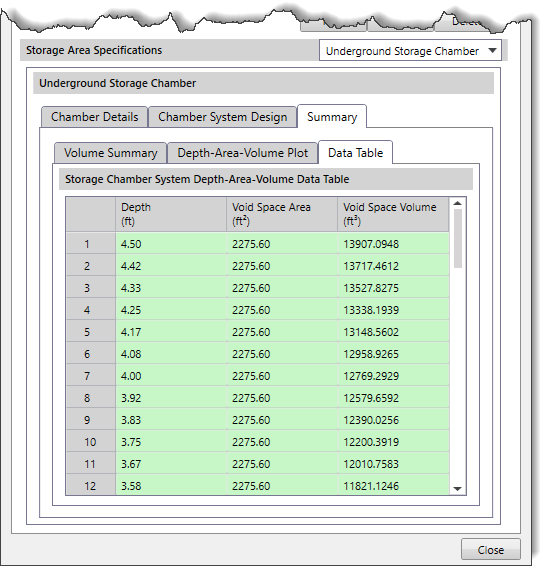Click the area cell in row 7
This screenshot has width=546, height=566.
(282, 376)
